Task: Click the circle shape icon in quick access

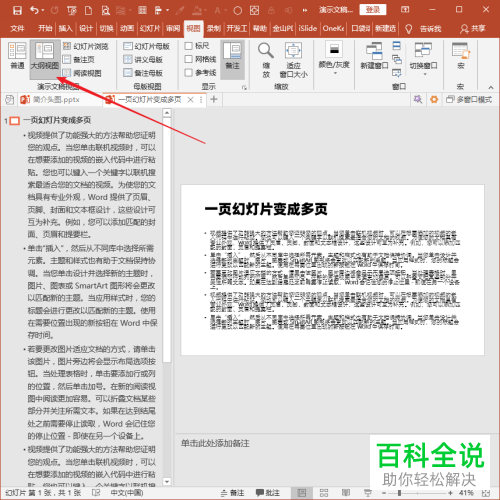Action: click(x=237, y=11)
